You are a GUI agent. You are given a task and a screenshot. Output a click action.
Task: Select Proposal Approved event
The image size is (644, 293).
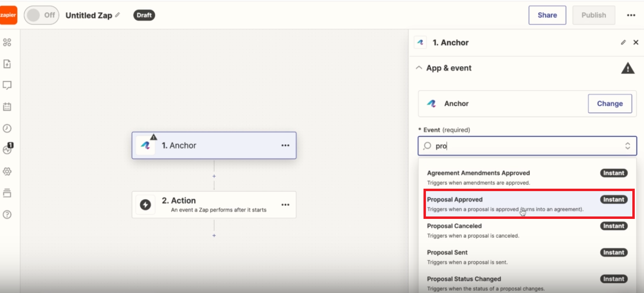527,204
